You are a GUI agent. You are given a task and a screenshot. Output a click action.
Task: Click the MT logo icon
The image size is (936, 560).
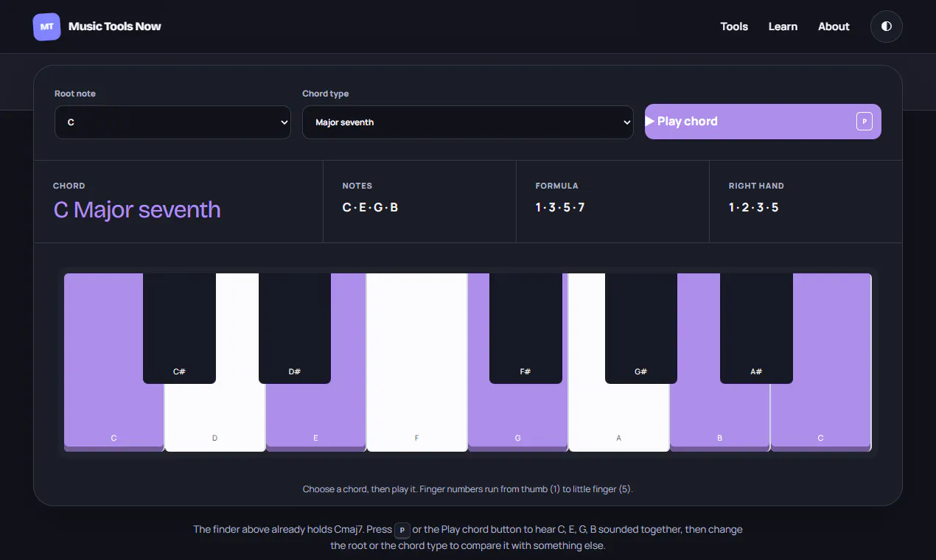point(46,27)
